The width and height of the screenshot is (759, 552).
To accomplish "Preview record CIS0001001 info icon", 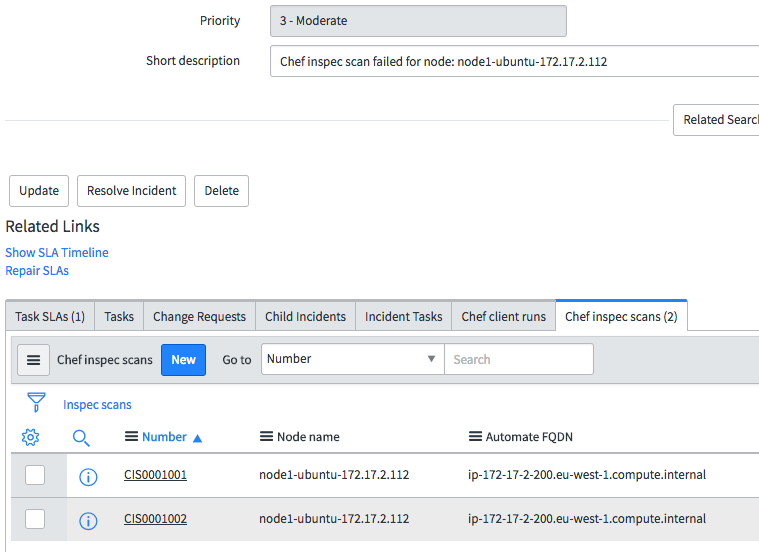I will click(88, 477).
